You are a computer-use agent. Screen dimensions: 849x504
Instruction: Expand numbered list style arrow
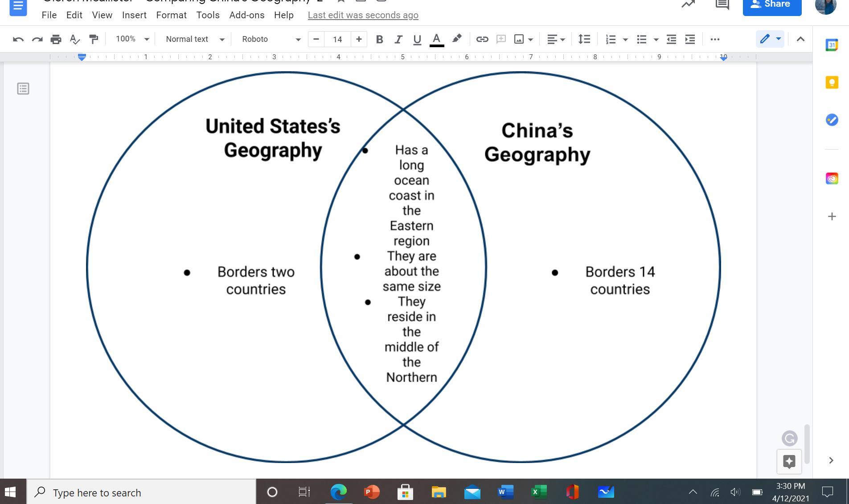click(625, 39)
